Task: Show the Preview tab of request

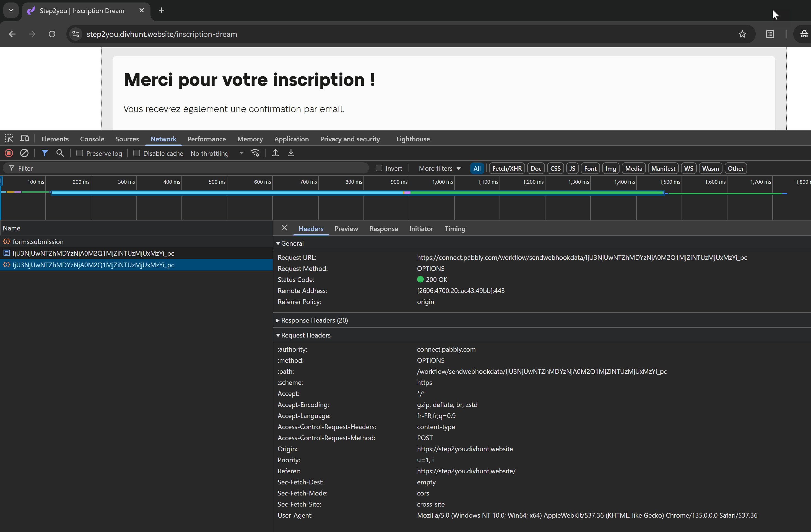Action: pyautogui.click(x=346, y=229)
